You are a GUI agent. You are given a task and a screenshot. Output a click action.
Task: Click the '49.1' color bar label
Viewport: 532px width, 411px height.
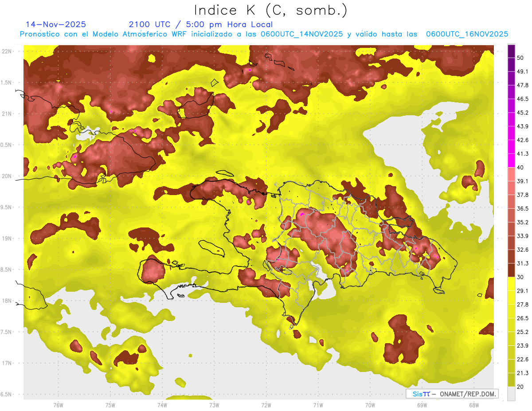tap(523, 72)
